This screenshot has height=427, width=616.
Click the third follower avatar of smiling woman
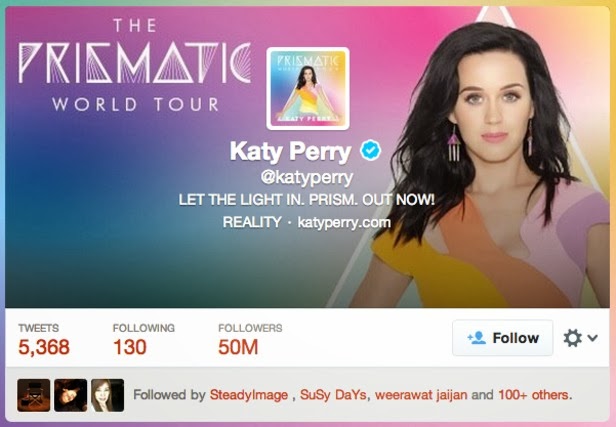tap(108, 395)
